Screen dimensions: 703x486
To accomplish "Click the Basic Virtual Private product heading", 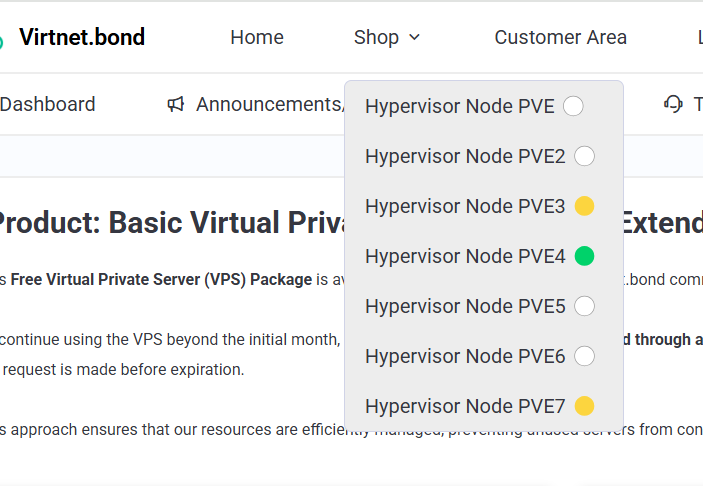I will click(170, 223).
